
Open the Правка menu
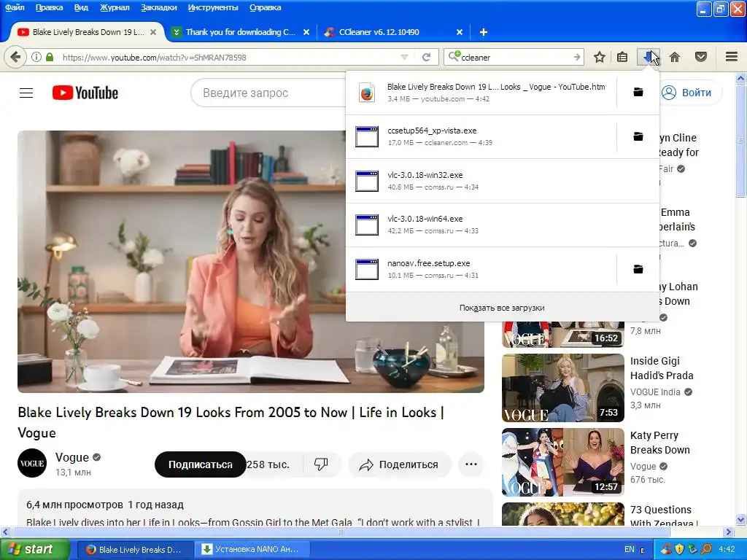tap(49, 7)
